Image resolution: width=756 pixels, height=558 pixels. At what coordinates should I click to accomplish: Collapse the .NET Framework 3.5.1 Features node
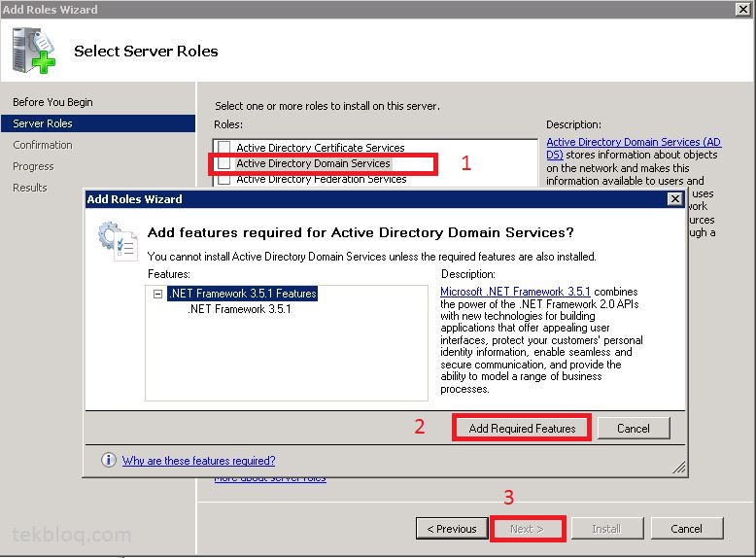pyautogui.click(x=157, y=294)
